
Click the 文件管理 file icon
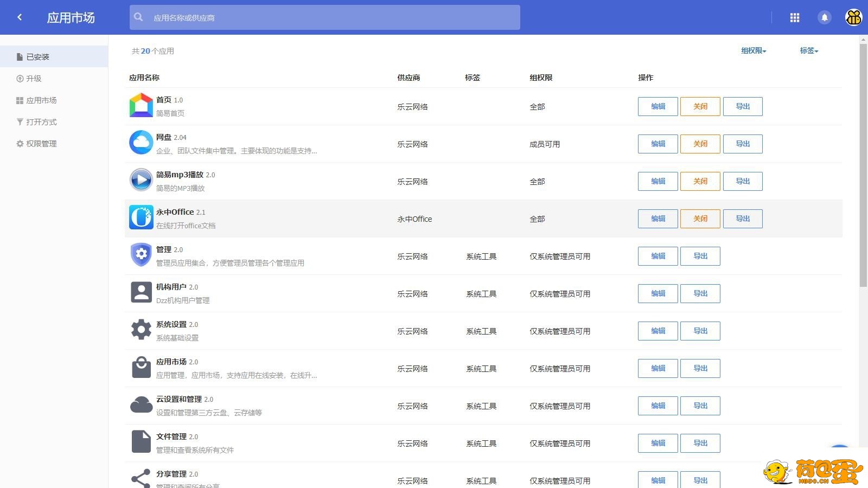pyautogui.click(x=141, y=442)
